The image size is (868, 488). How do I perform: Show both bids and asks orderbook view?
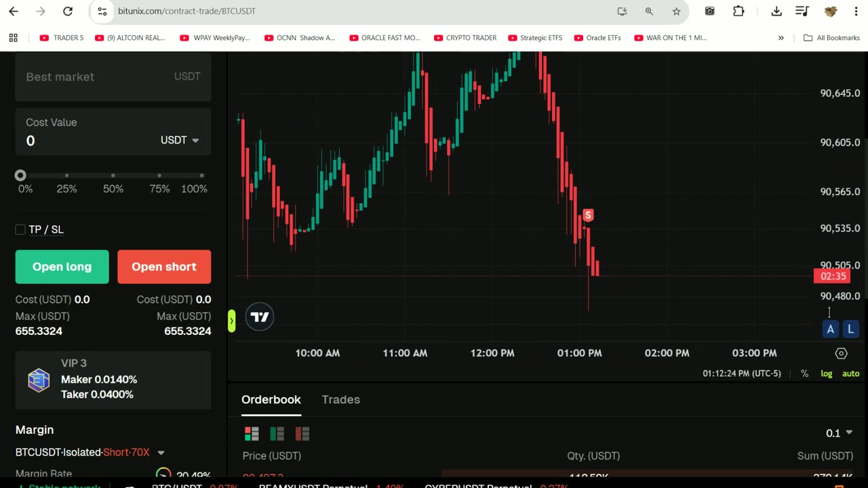pos(252,434)
